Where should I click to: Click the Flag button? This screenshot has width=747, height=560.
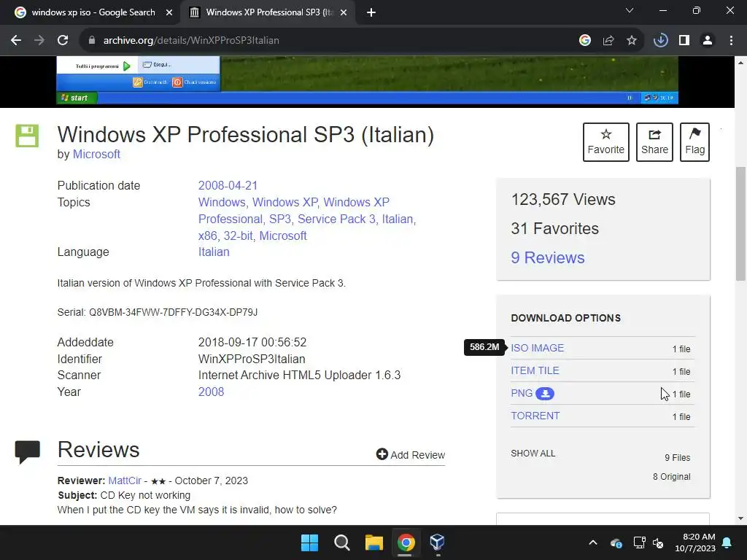pos(694,142)
